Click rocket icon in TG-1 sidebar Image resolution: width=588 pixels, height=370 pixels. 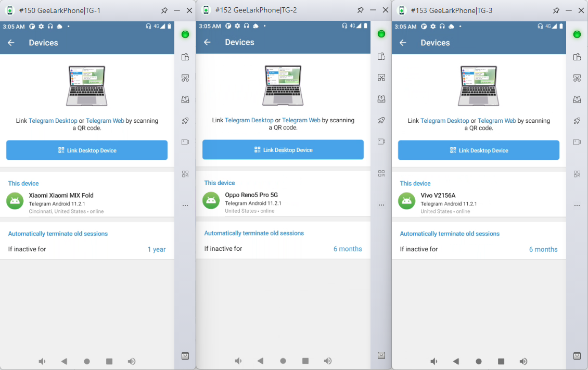[x=185, y=121]
